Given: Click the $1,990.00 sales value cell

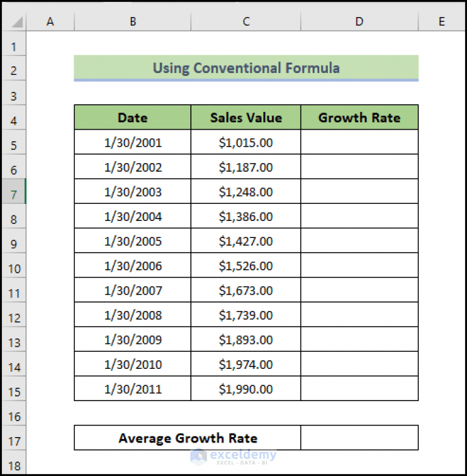Looking at the screenshot, I should [x=246, y=388].
